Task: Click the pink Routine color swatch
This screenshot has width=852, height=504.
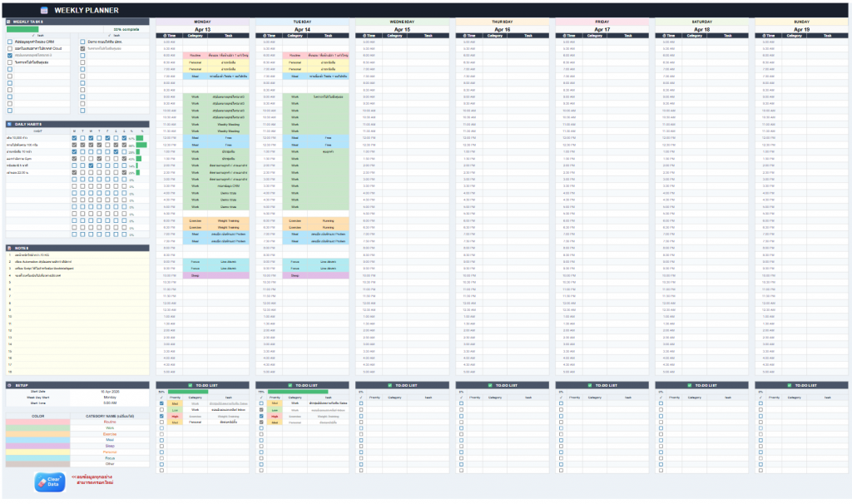Action: (x=39, y=422)
